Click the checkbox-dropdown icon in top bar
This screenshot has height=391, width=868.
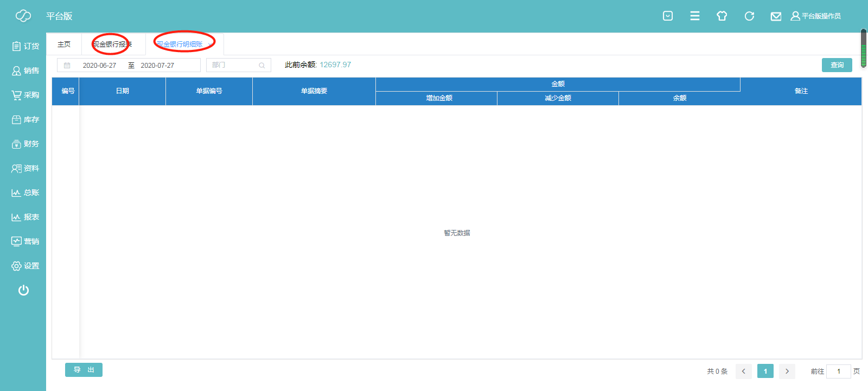668,16
